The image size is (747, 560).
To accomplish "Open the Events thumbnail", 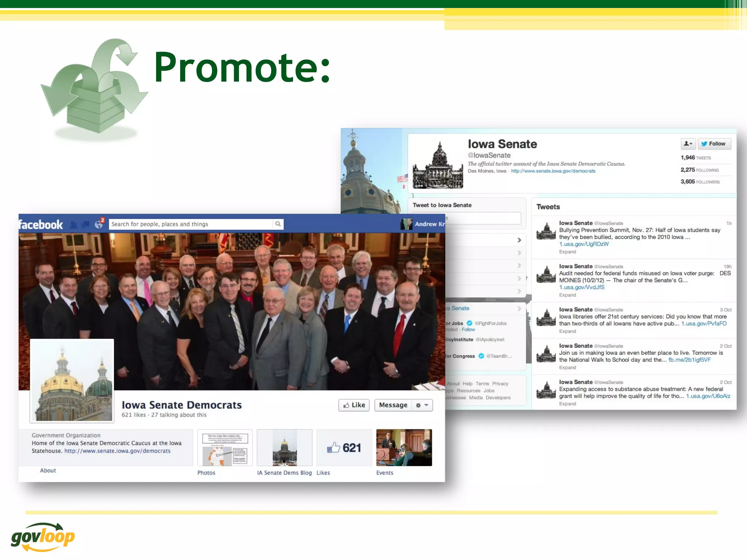I will 404,448.
